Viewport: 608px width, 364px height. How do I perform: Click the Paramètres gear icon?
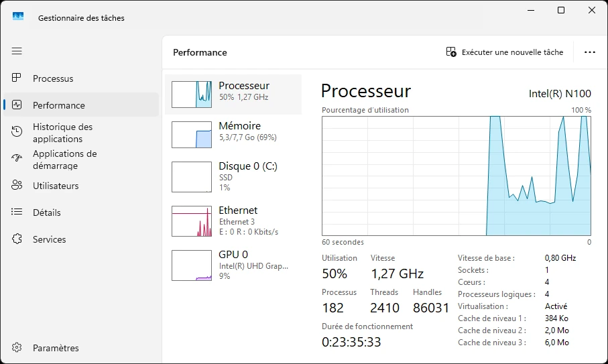pyautogui.click(x=17, y=347)
